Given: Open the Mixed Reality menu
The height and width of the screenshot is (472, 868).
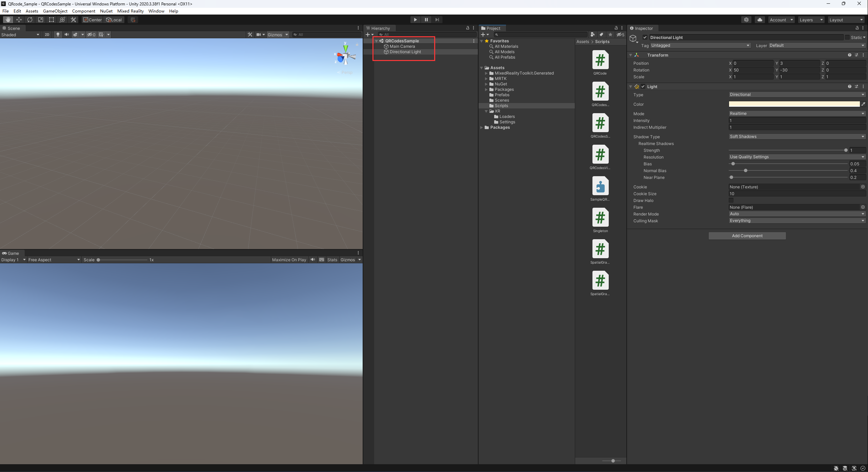Looking at the screenshot, I should point(130,11).
